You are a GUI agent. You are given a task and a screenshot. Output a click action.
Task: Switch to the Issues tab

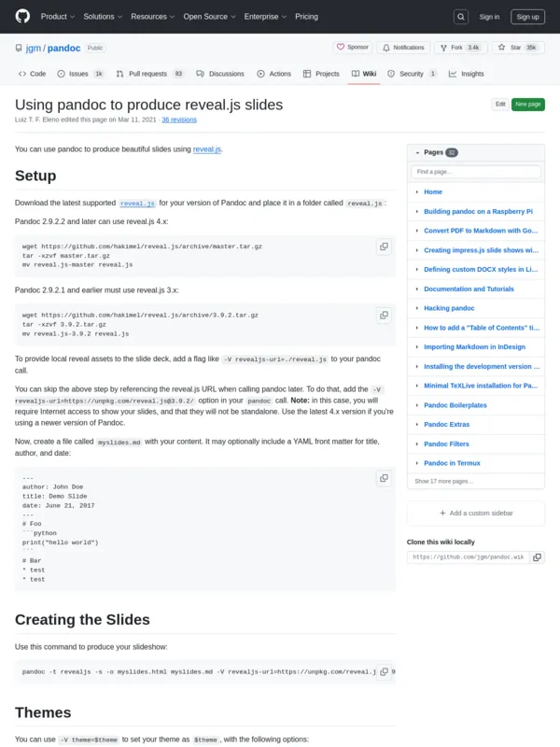point(79,74)
